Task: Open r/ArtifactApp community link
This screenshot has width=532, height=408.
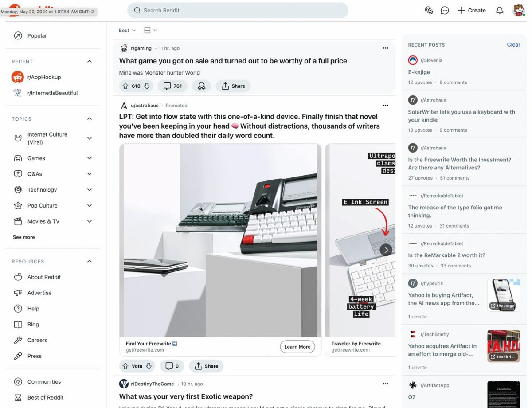Action: pos(434,385)
